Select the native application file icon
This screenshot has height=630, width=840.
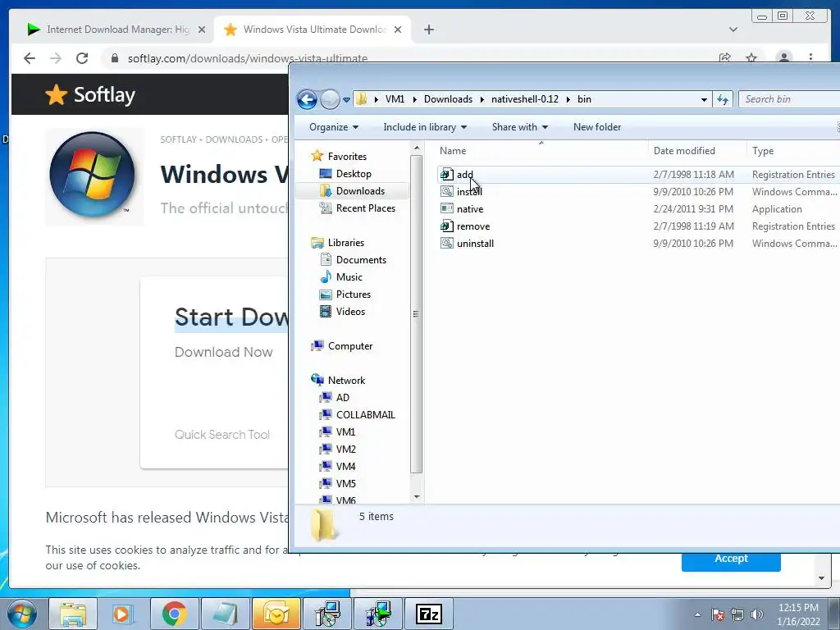pos(447,209)
